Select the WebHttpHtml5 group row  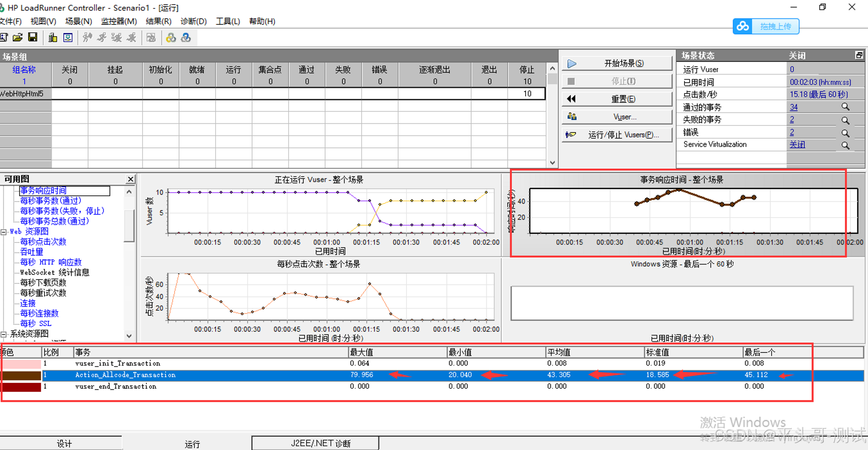[272, 94]
